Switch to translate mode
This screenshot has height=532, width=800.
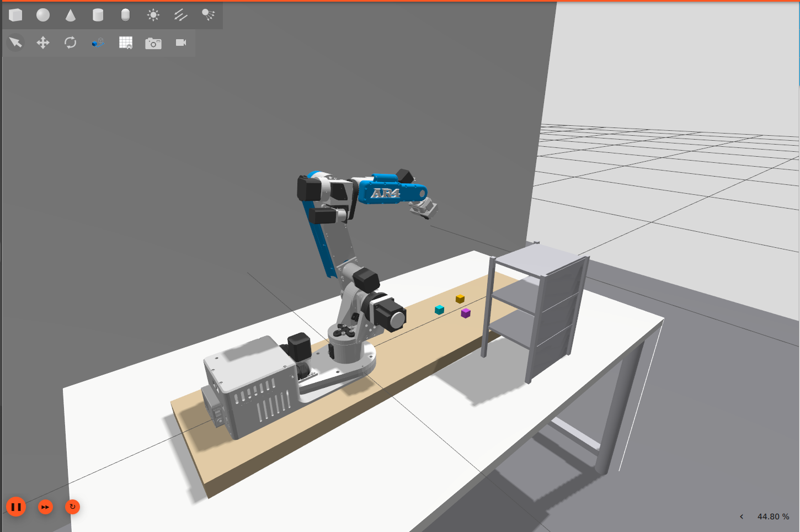click(x=43, y=42)
